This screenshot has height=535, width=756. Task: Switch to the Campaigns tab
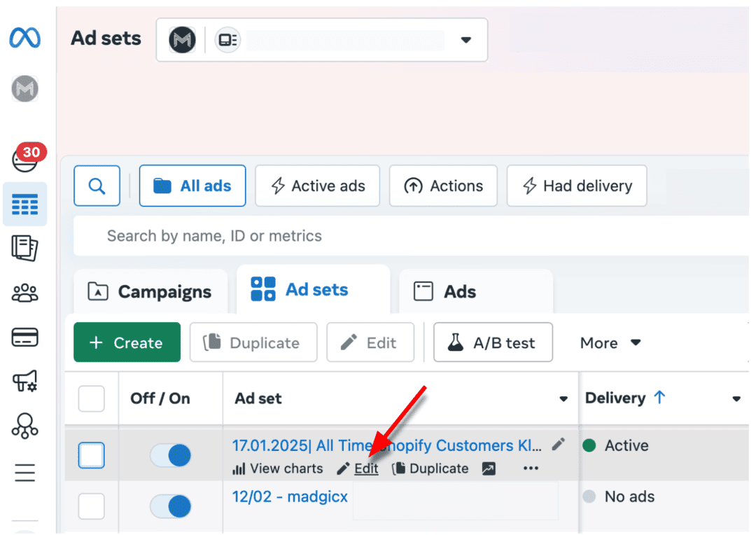150,291
